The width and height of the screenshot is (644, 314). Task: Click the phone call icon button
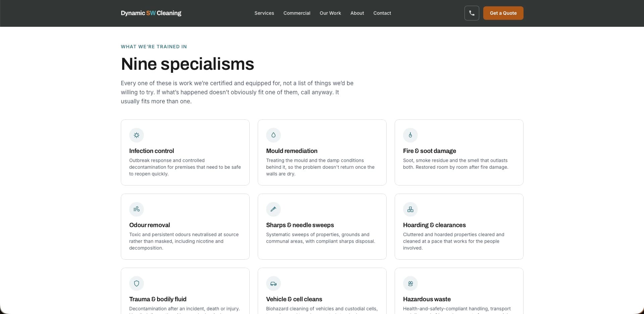click(x=472, y=13)
